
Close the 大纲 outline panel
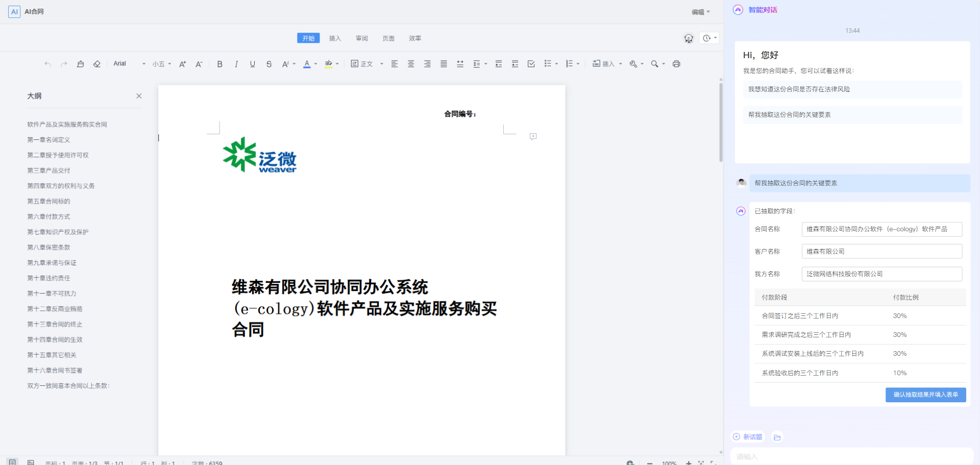point(139,96)
